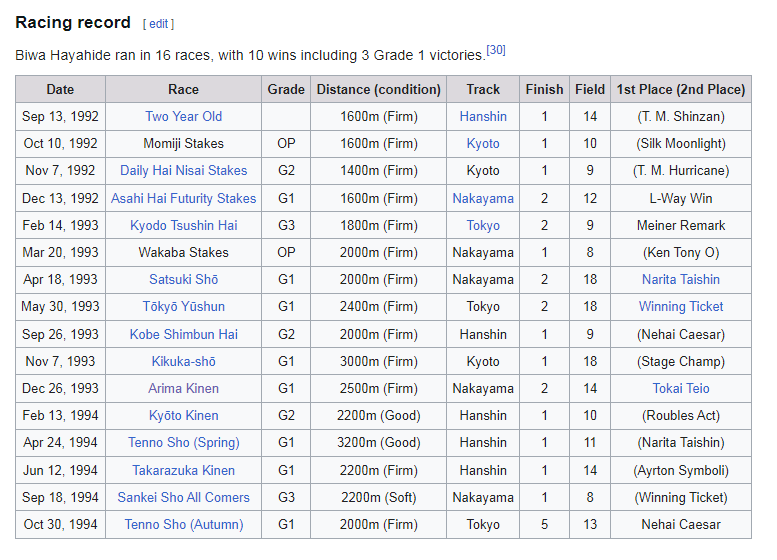Viewport: 777px width, 560px height.
Task: Click the field size 13 cell
Action: [590, 524]
